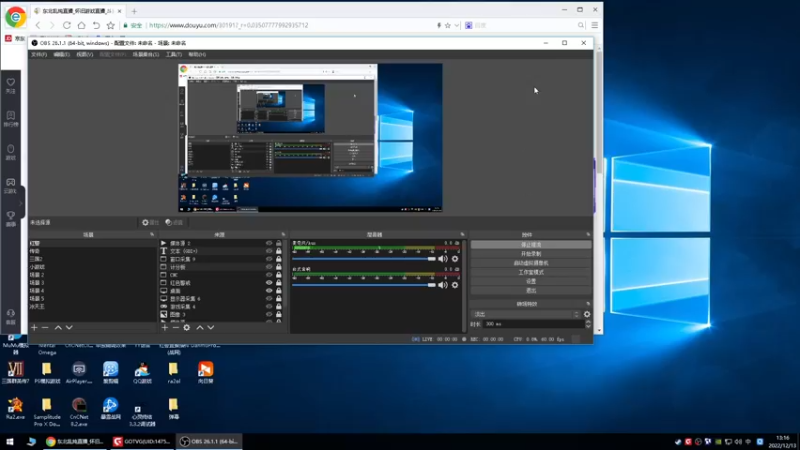Pop out the Sources dock icon
Image resolution: width=800 pixels, height=450 pixels.
(x=283, y=235)
